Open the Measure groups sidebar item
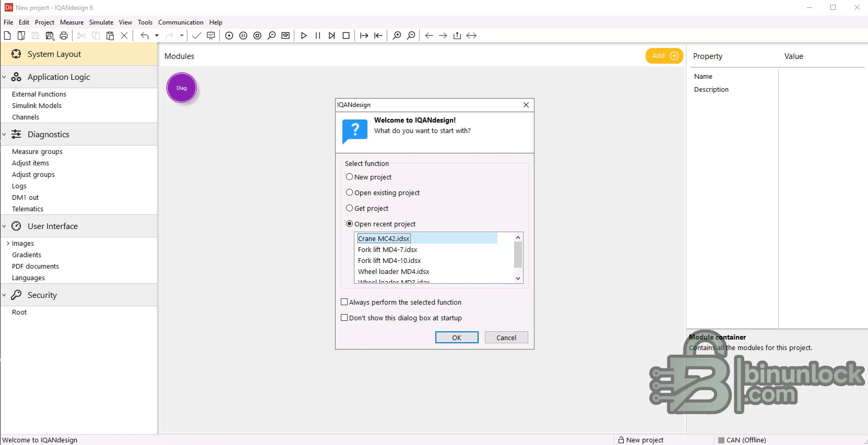The height and width of the screenshot is (445, 868). click(37, 152)
